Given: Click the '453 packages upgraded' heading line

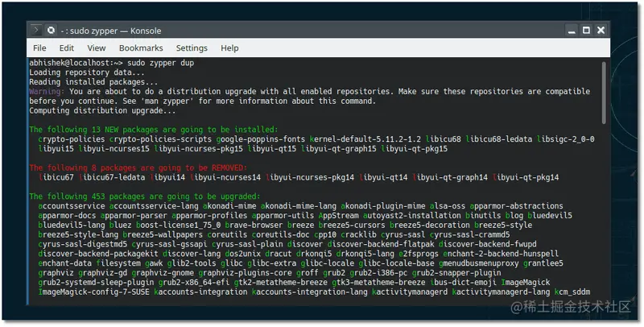Looking at the screenshot, I should click(145, 197).
